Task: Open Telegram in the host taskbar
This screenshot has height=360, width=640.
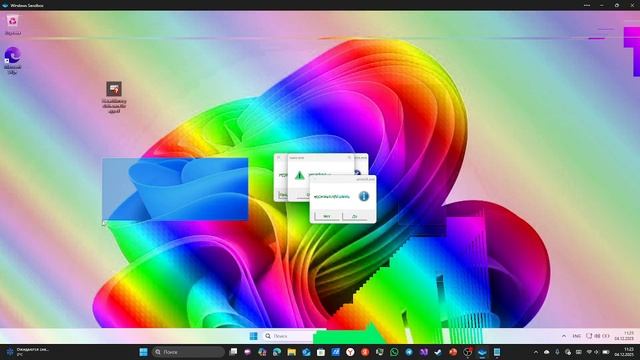Action: [x=409, y=352]
